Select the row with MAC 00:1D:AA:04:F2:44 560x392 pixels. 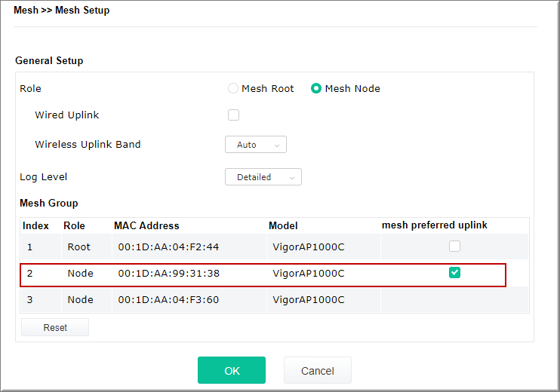pyautogui.click(x=168, y=247)
